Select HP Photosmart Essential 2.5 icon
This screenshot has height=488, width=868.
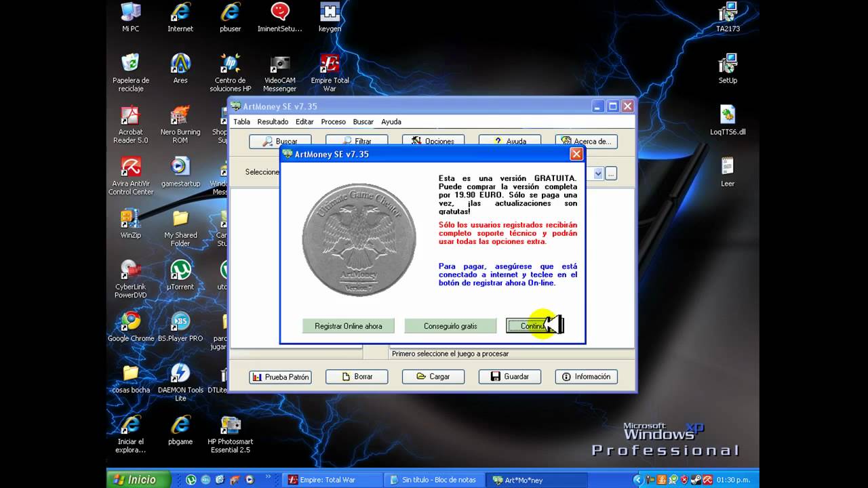pos(231,434)
